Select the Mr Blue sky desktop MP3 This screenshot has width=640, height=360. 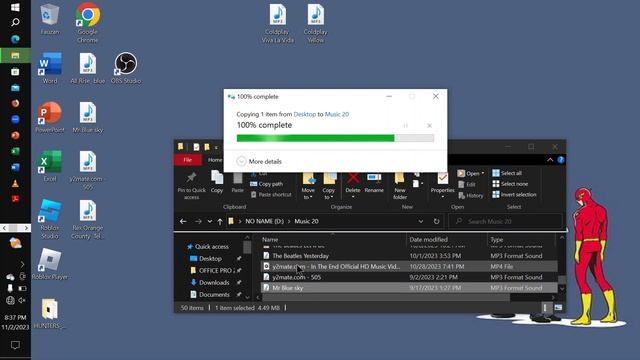pos(87,117)
